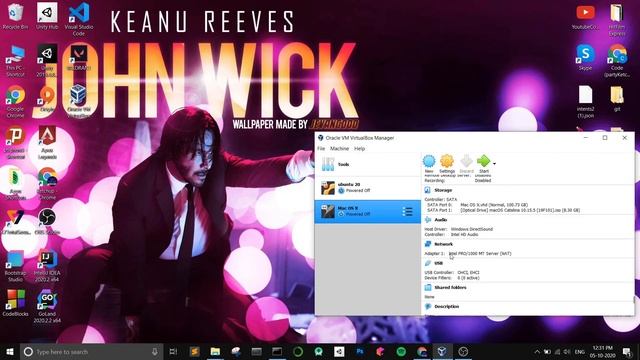Click the Windows DirectSound host driver text

click(472, 229)
